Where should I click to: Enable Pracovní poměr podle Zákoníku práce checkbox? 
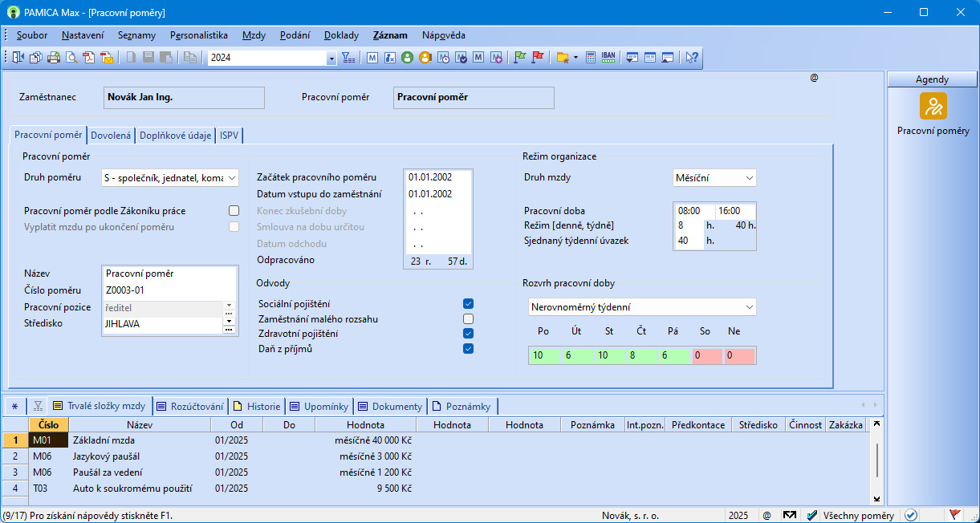tap(234, 211)
